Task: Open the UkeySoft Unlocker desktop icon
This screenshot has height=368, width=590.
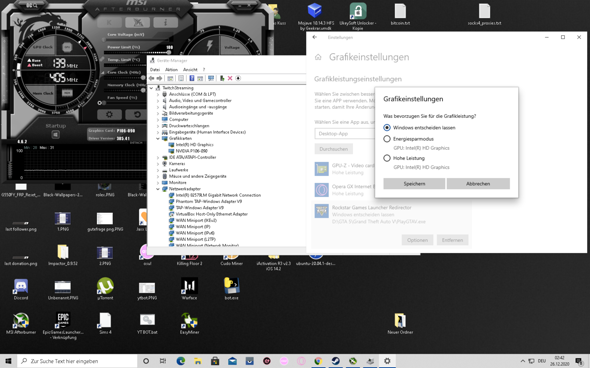Action: 357,16
